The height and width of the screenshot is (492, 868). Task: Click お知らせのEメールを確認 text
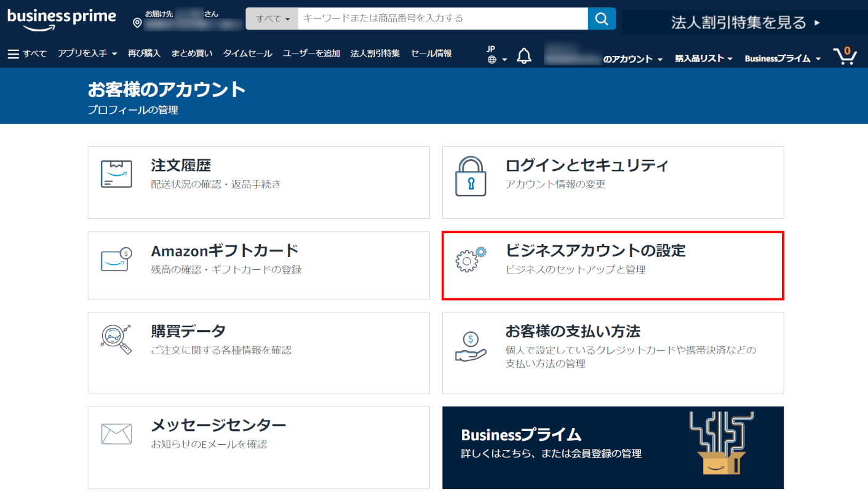coord(209,444)
